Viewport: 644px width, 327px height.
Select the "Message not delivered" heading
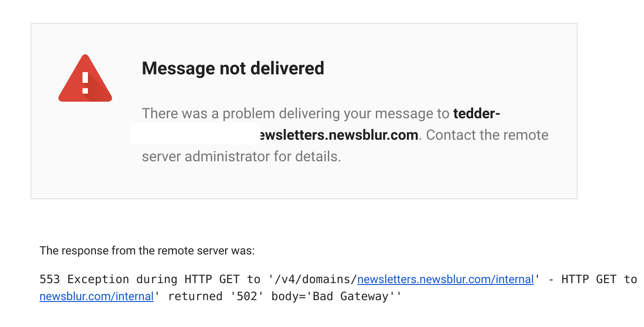pos(233,68)
